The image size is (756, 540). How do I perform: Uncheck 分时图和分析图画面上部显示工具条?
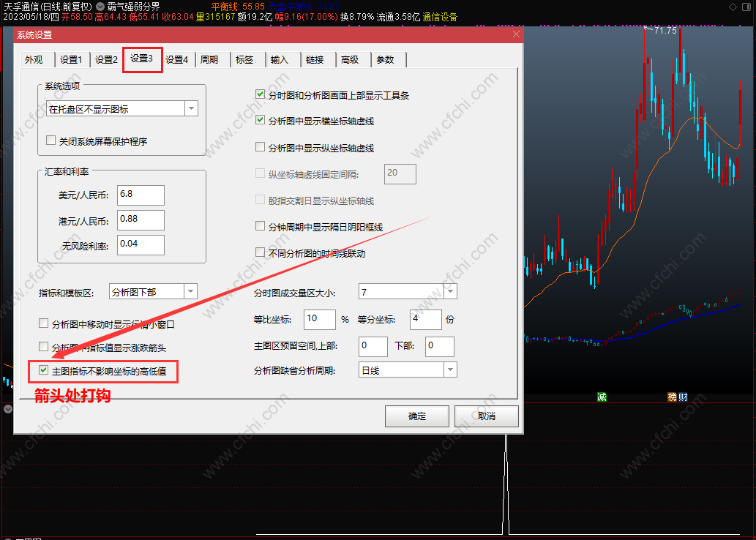click(260, 94)
